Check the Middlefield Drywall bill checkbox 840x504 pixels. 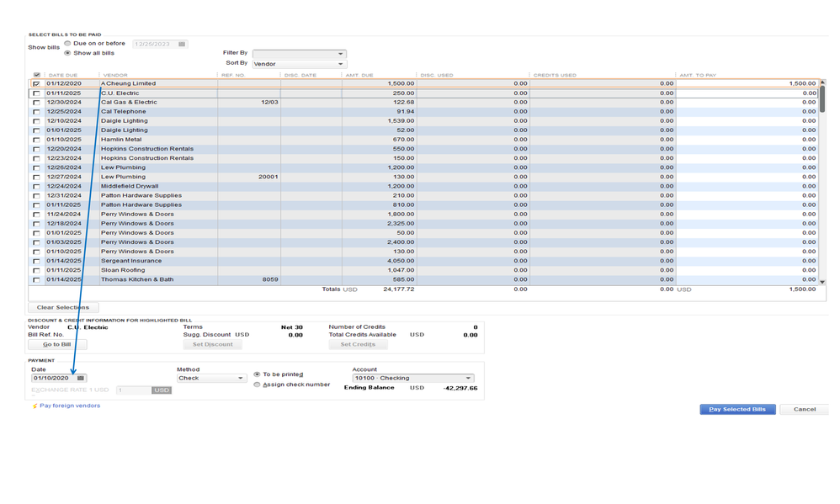[x=36, y=187]
